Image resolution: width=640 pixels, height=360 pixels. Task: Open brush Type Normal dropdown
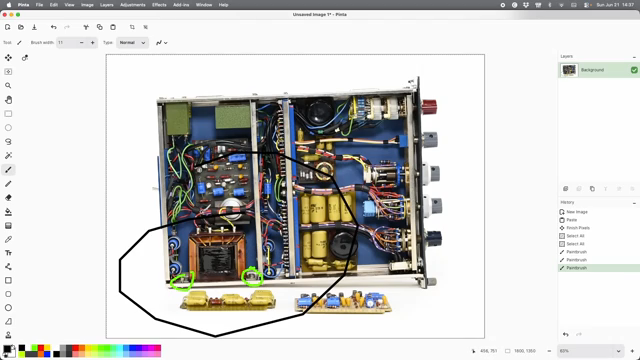(x=132, y=42)
